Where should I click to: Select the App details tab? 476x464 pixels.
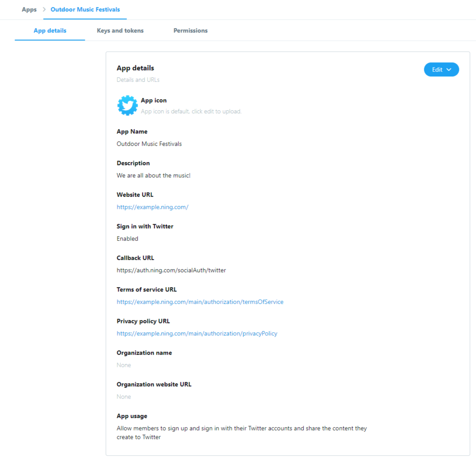click(x=50, y=31)
